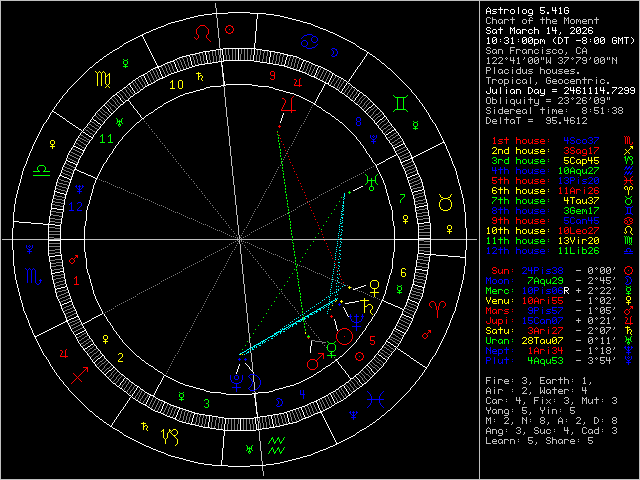Click the "DeltaT = 95.4612" line
The image size is (640, 480).
(x=536, y=120)
